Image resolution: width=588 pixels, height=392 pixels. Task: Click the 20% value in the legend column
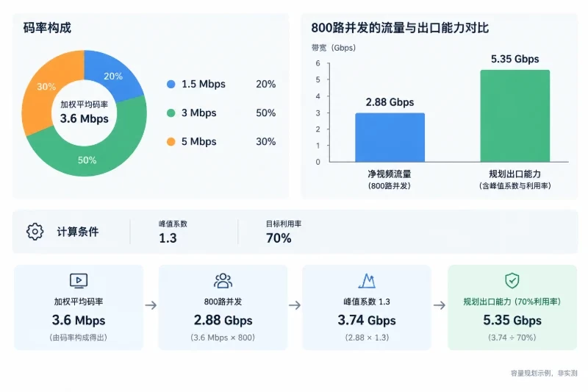click(x=266, y=84)
